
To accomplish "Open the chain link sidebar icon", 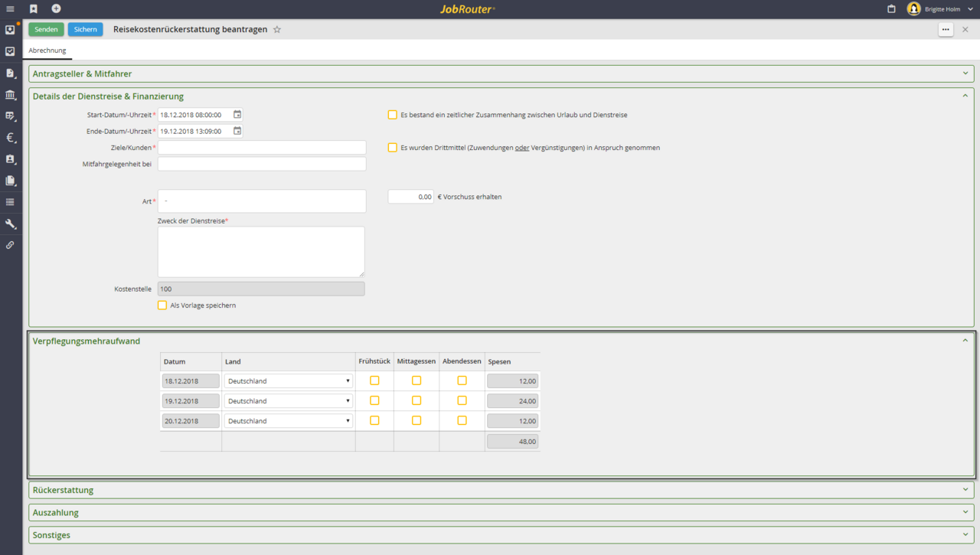I will pyautogui.click(x=10, y=245).
